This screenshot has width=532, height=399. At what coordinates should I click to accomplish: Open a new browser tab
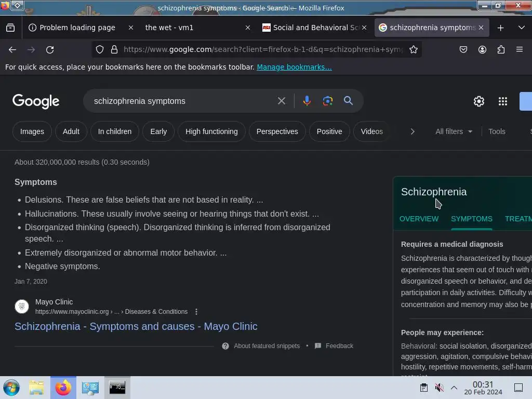coord(500,28)
